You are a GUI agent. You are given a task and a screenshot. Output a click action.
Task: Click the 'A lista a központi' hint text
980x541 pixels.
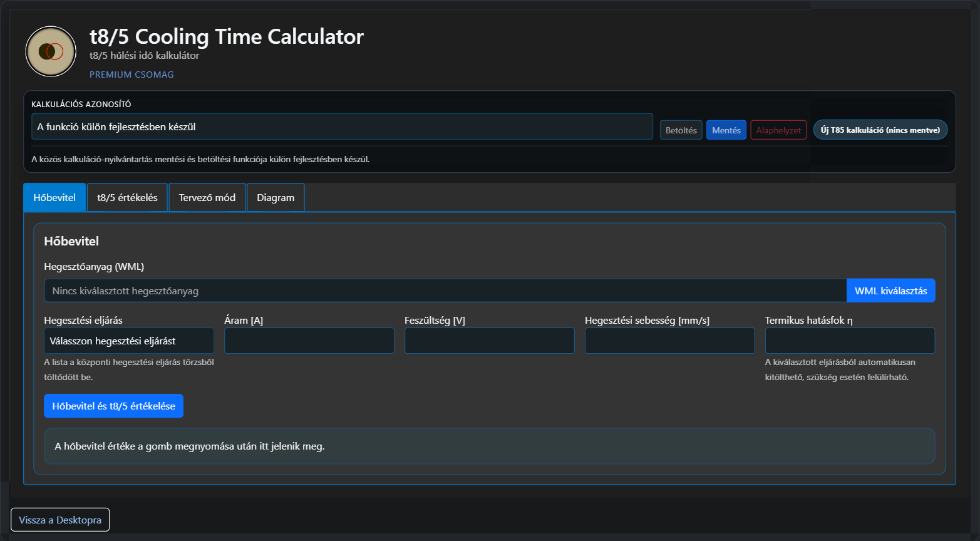(x=129, y=369)
